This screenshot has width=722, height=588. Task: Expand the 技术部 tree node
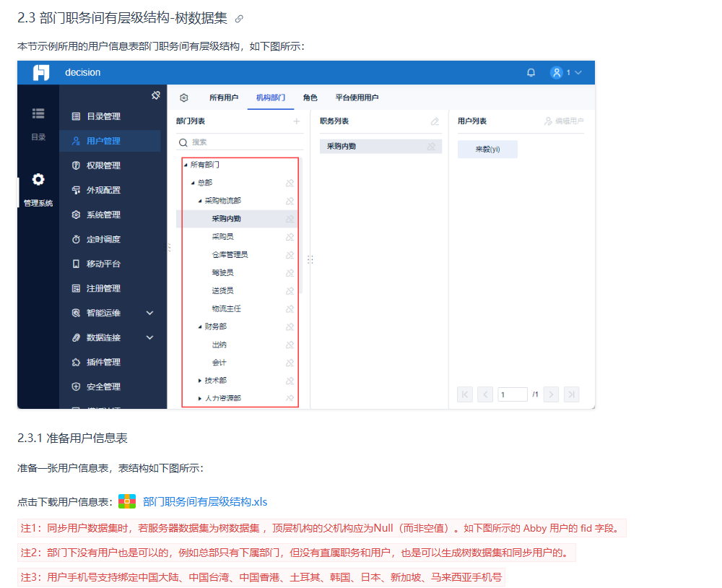pyautogui.click(x=200, y=381)
